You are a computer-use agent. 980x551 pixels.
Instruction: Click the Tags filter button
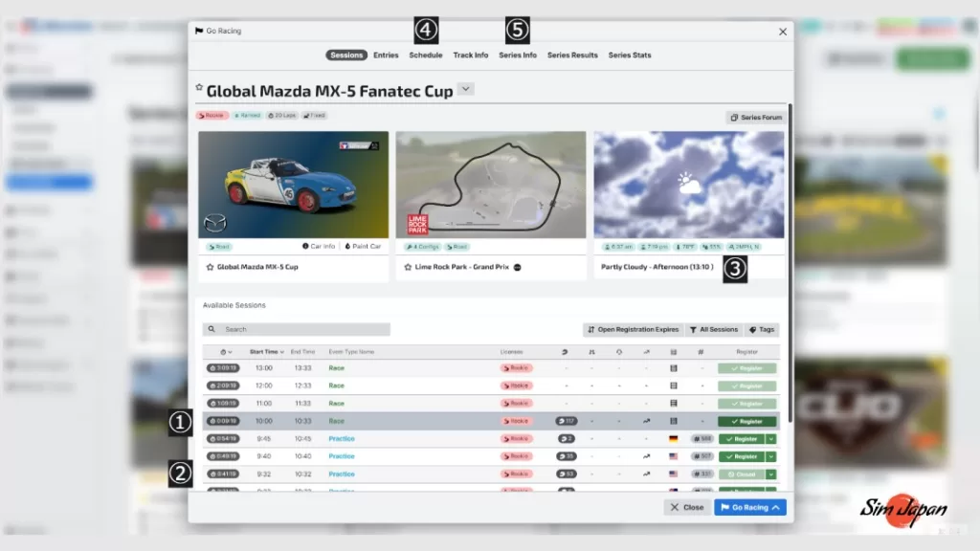762,329
